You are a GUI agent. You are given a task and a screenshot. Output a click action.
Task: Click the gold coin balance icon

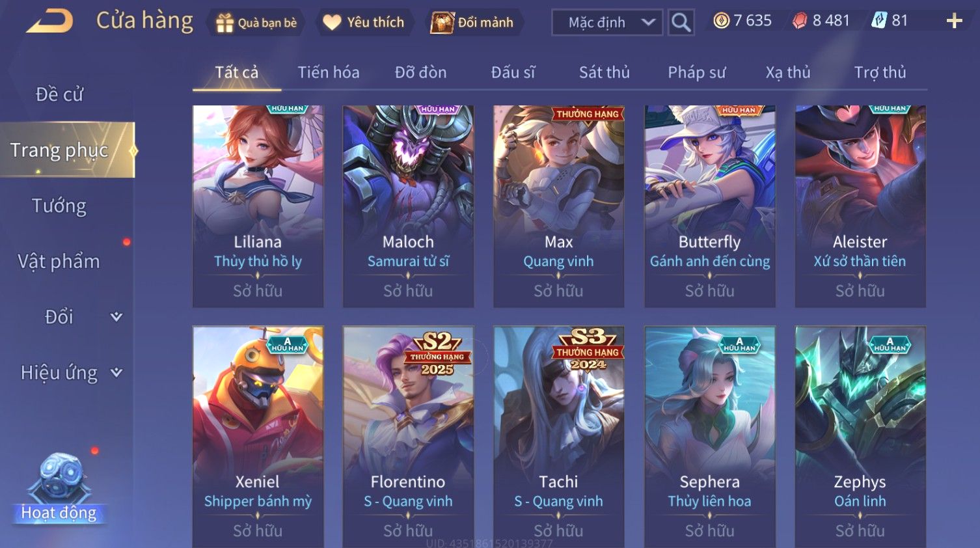pyautogui.click(x=721, y=21)
